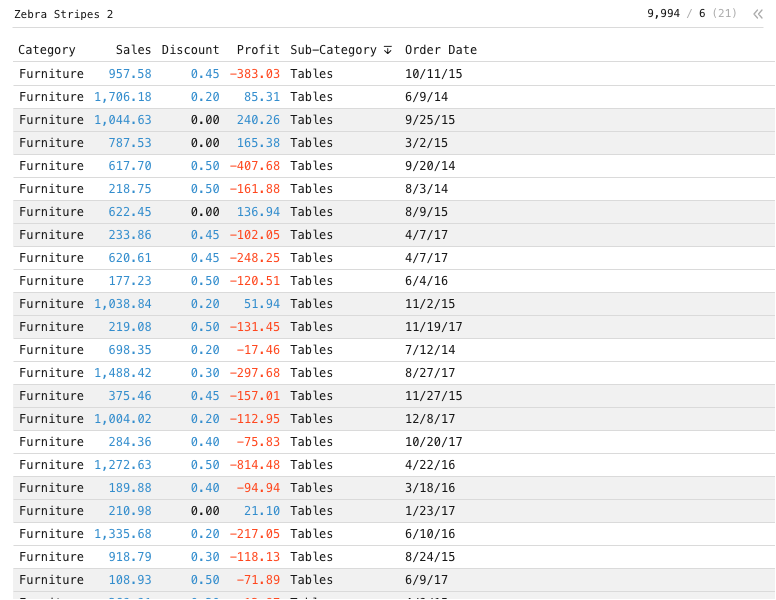776x600 pixels.
Task: Click order date 6/9/14
Action: click(427, 97)
